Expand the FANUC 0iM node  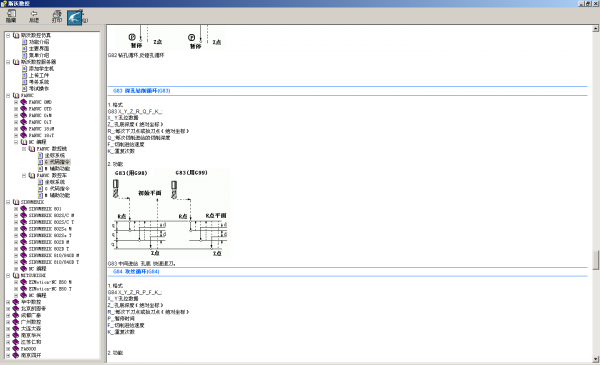point(16,115)
